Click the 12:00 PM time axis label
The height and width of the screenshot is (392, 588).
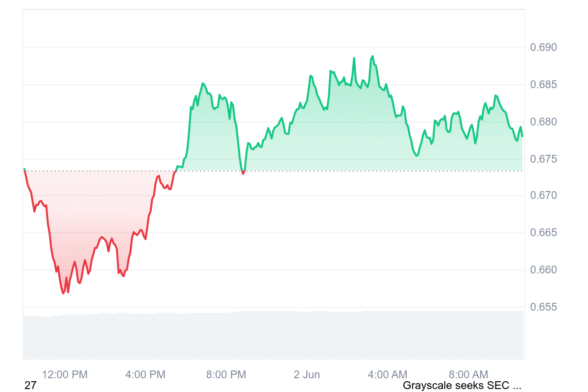click(65, 375)
